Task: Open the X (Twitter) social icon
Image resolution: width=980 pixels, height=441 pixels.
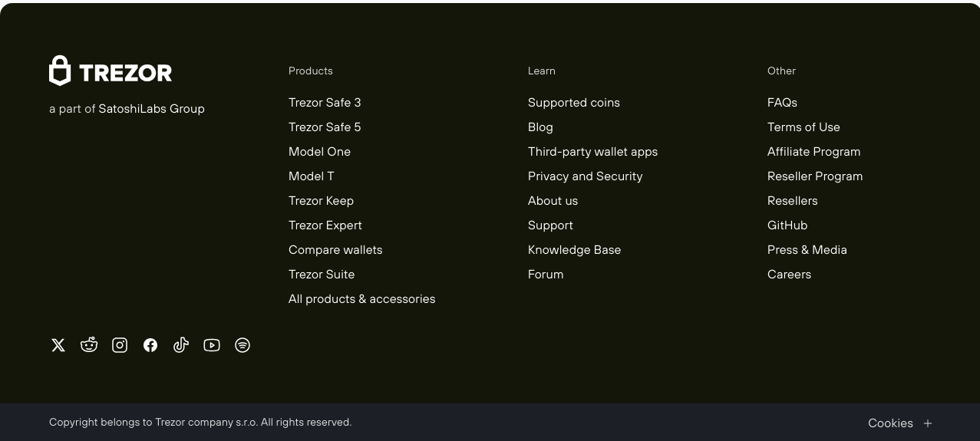Action: click(58, 345)
